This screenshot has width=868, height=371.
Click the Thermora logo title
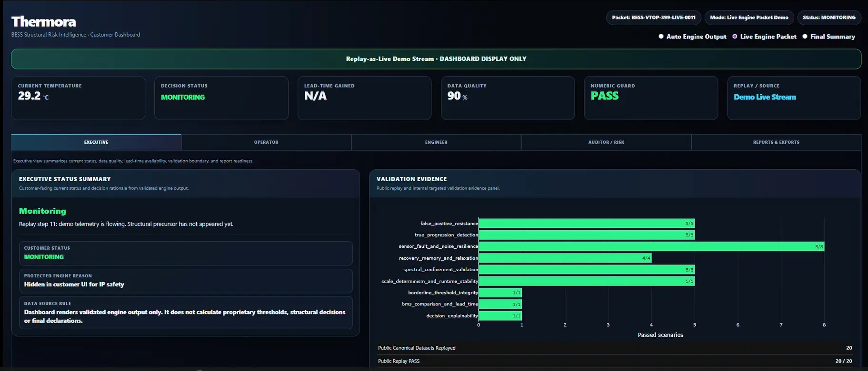point(44,22)
